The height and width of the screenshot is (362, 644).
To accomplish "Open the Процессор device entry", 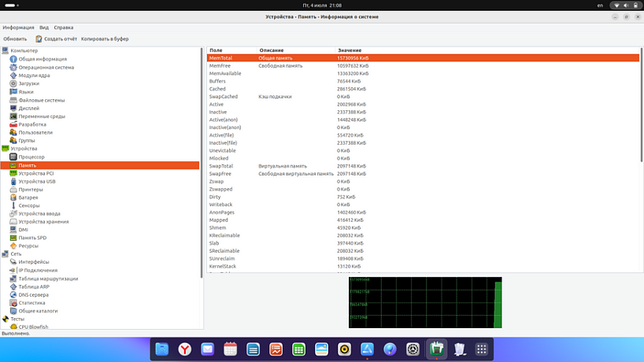I will pyautogui.click(x=31, y=157).
